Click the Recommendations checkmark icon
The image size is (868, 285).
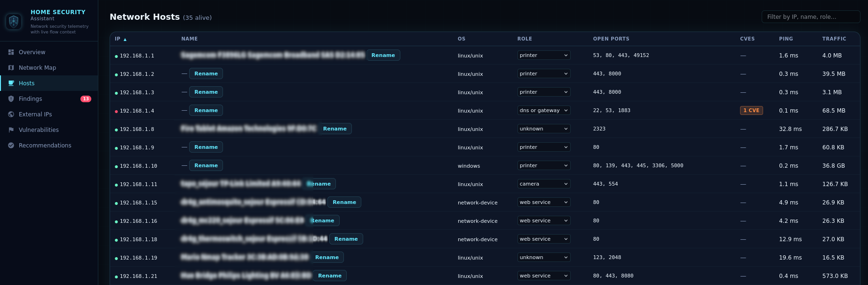pyautogui.click(x=11, y=146)
